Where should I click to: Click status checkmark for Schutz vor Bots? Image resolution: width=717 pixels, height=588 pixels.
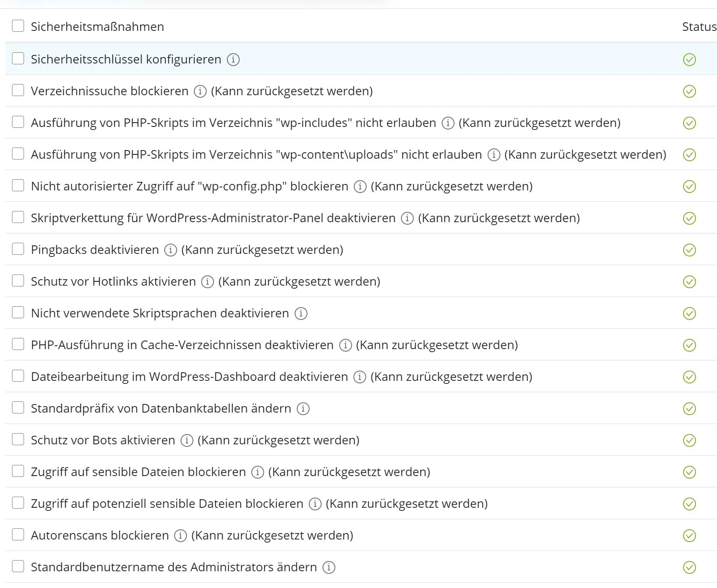pyautogui.click(x=690, y=440)
